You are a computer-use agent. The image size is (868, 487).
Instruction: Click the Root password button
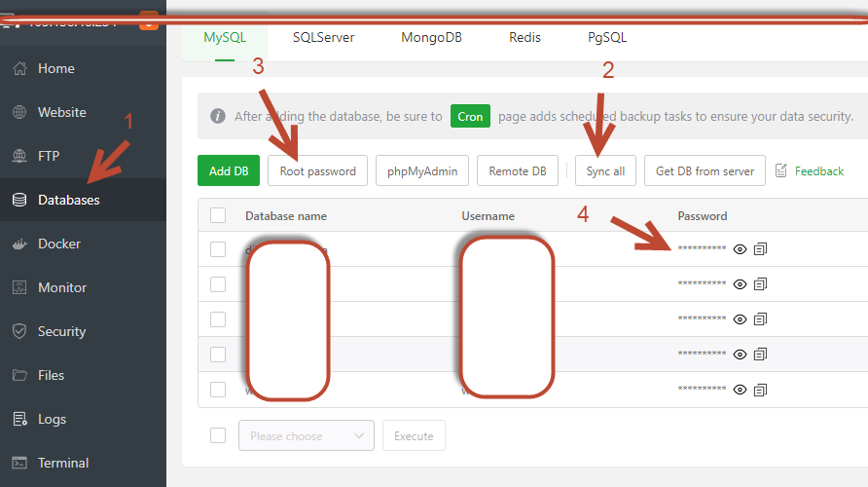318,170
